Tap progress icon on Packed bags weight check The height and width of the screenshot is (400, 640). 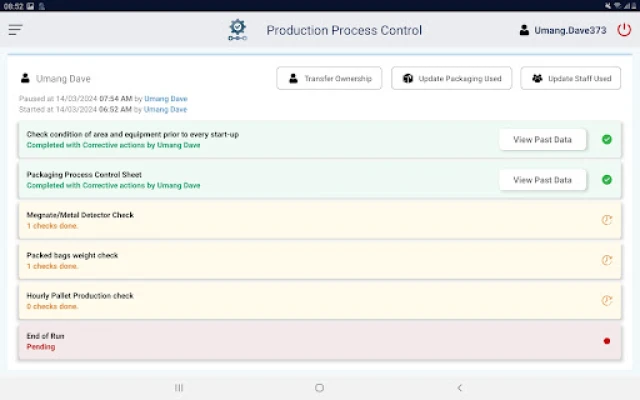(x=606, y=260)
